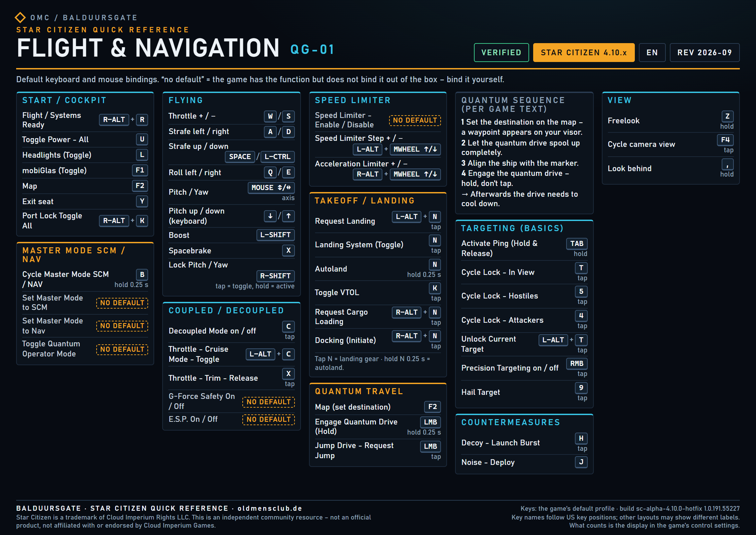The width and height of the screenshot is (756, 535).
Task: Open the oldmensclub.de footer link
Action: tap(270, 508)
